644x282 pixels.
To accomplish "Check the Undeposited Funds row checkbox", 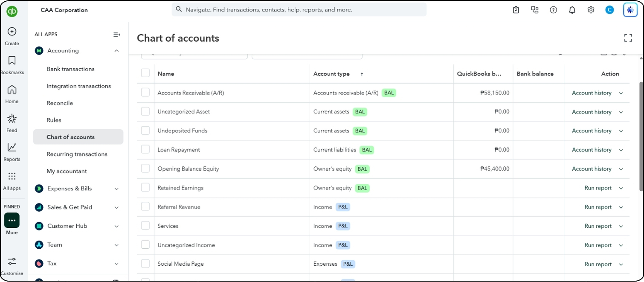I will (x=145, y=130).
